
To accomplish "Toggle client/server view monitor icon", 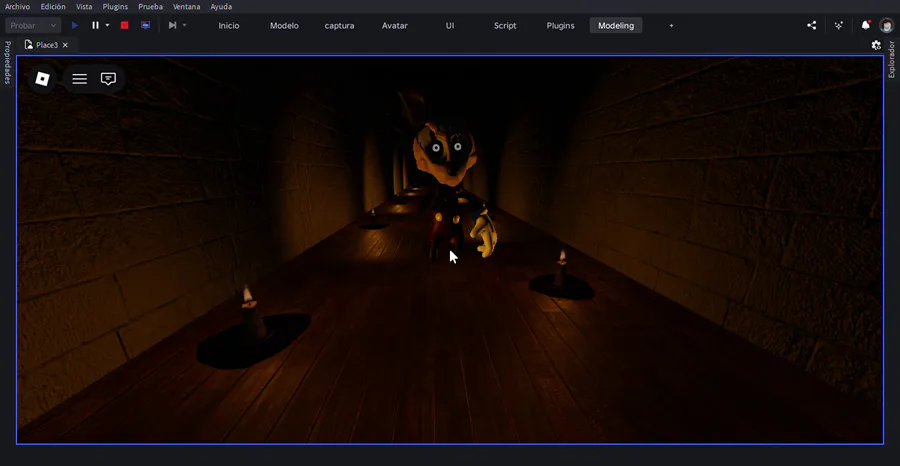I will 146,25.
